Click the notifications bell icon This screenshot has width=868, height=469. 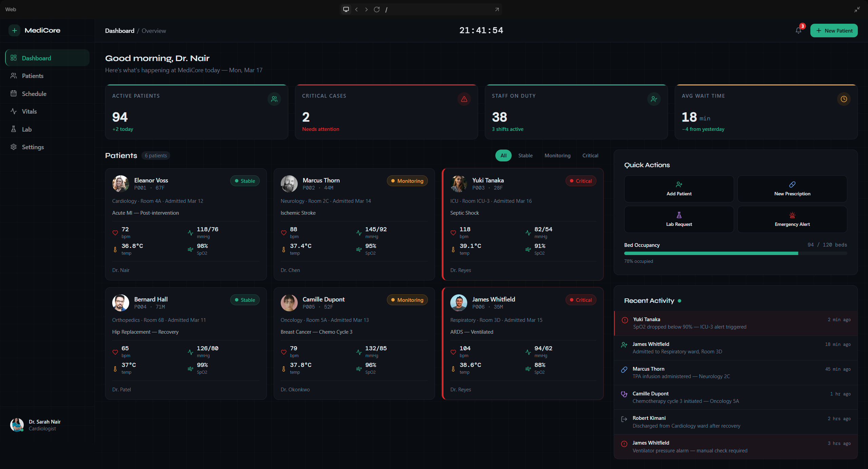[798, 31]
